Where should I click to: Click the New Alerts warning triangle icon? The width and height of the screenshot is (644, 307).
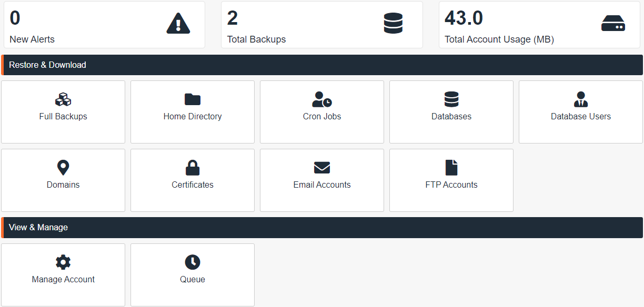(x=178, y=24)
